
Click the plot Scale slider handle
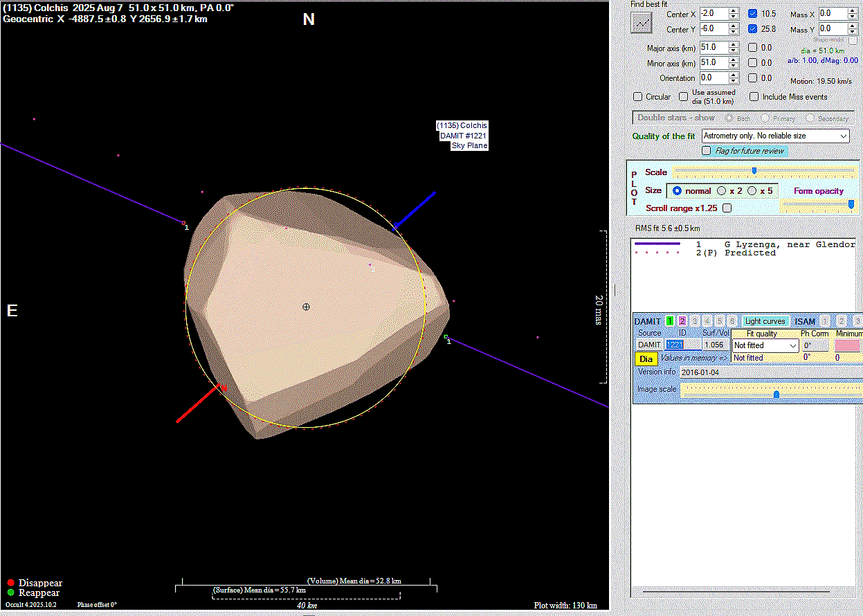click(754, 171)
